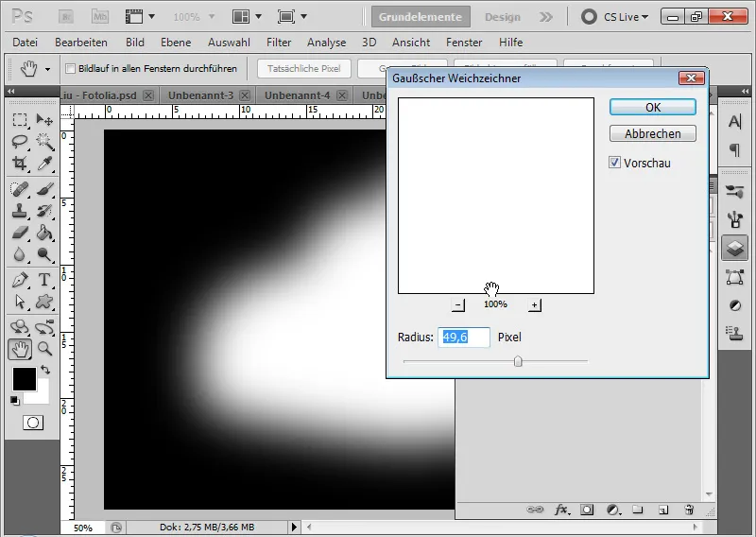Select the 3D Object Rotate tool
The image size is (756, 537).
[x=20, y=327]
